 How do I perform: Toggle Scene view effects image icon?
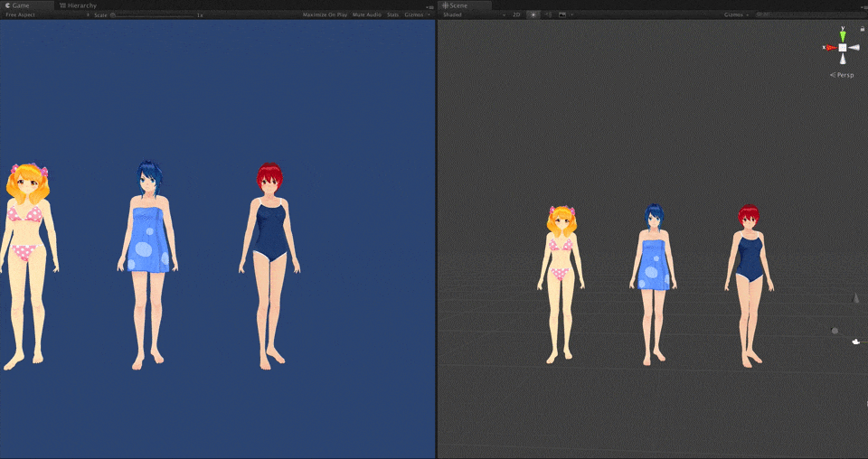[x=562, y=15]
